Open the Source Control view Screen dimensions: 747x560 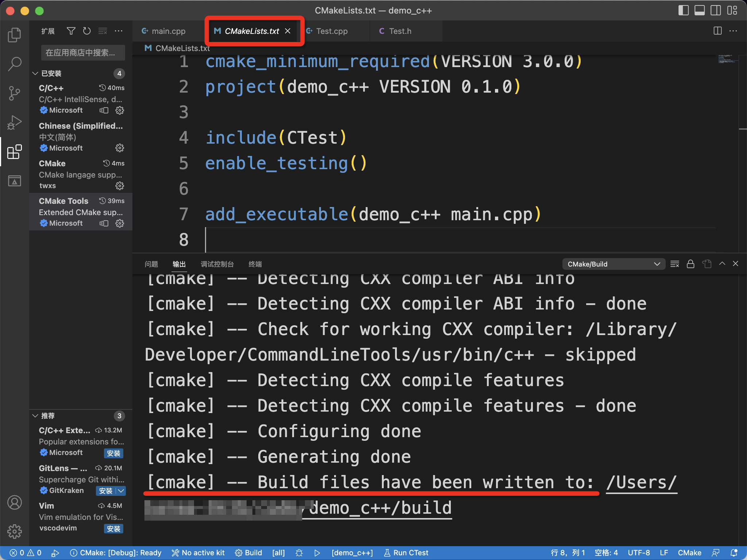tap(15, 93)
